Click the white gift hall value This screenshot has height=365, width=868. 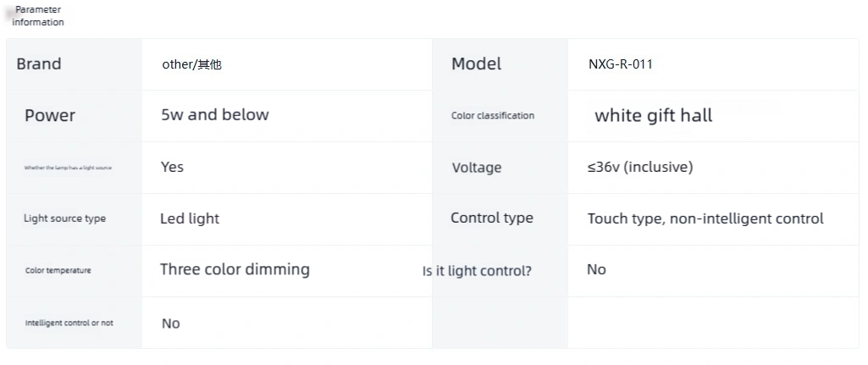[653, 116]
